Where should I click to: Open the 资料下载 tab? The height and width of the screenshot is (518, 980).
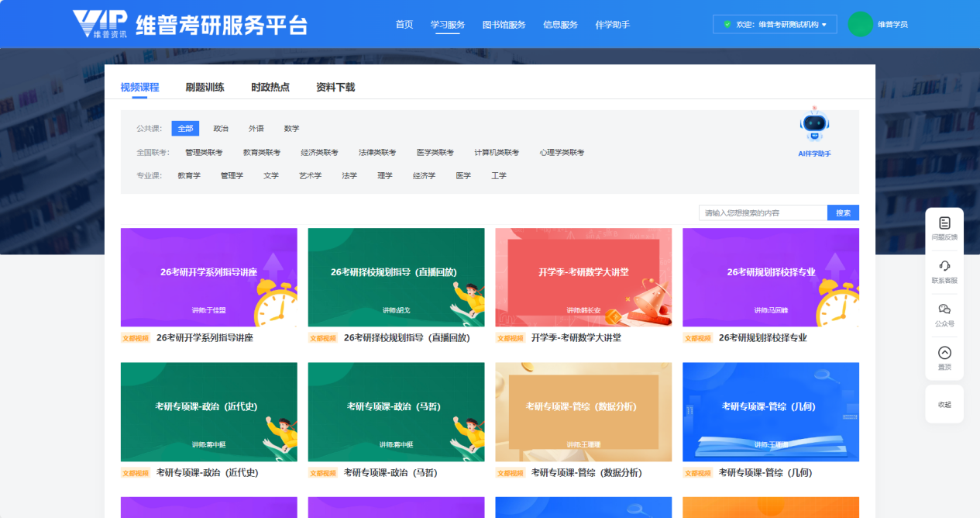(335, 88)
